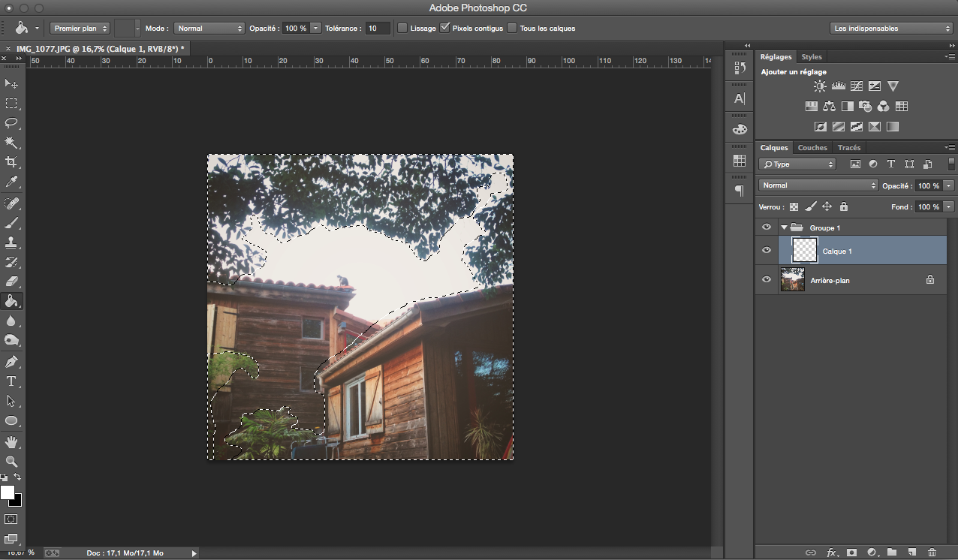Open the Mode blend dropdown in options bar
Image resolution: width=958 pixels, height=560 pixels.
[209, 28]
